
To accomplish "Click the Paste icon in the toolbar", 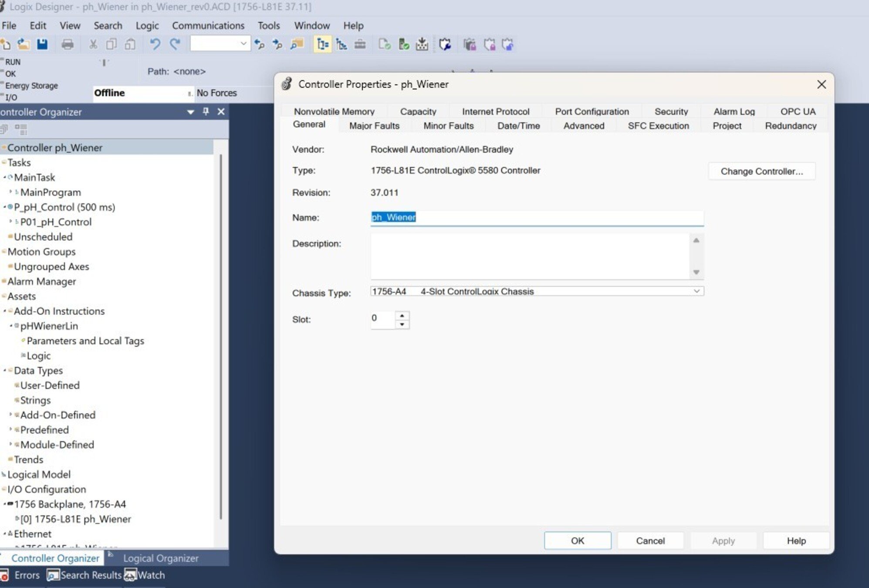I will pos(130,44).
